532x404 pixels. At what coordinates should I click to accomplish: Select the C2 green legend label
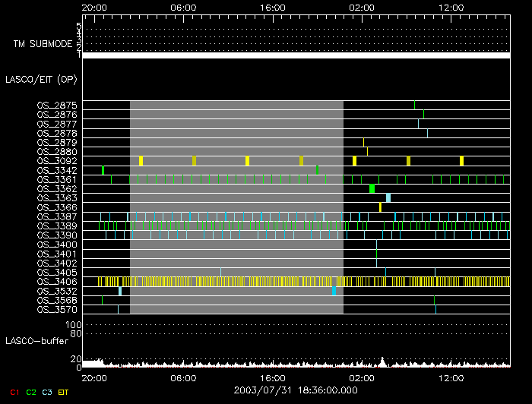pyautogui.click(x=30, y=392)
